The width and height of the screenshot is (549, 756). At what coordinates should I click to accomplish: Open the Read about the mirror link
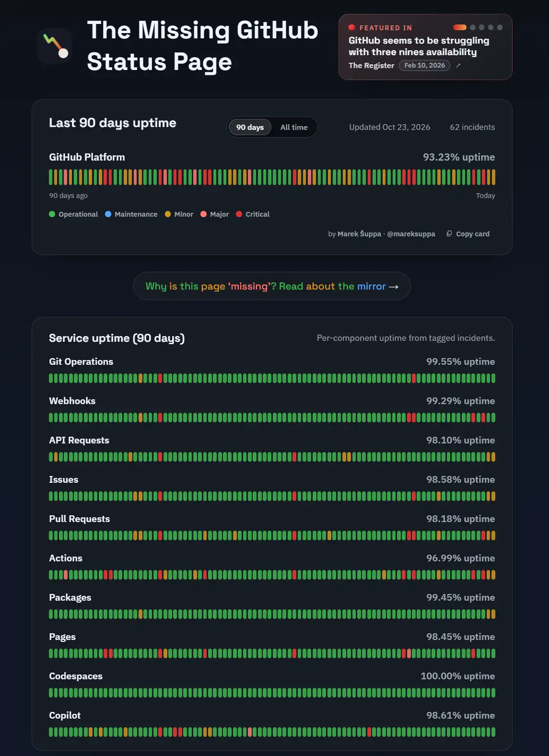click(x=272, y=286)
